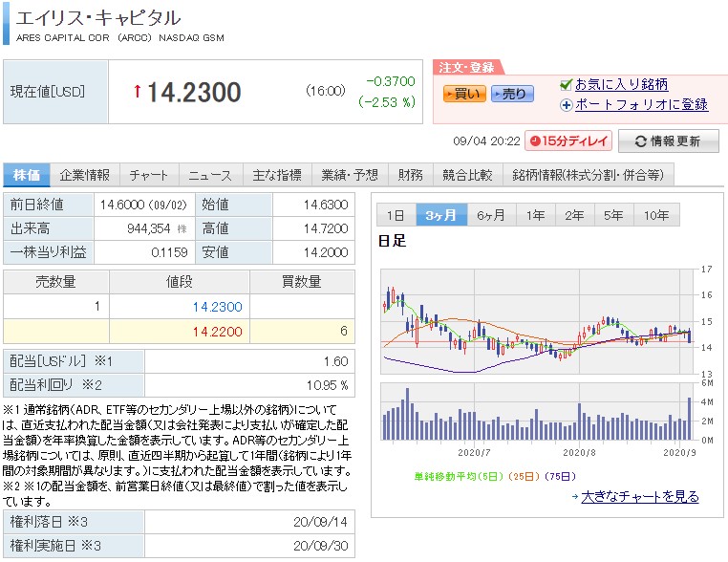Switch chart to 2年 period
Screen dimensions: 728x562
coord(575,215)
